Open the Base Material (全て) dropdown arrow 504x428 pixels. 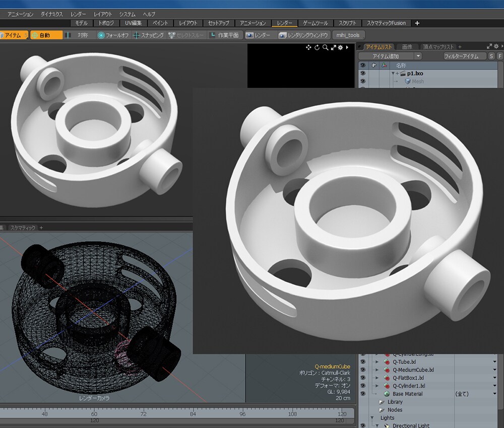(495, 394)
